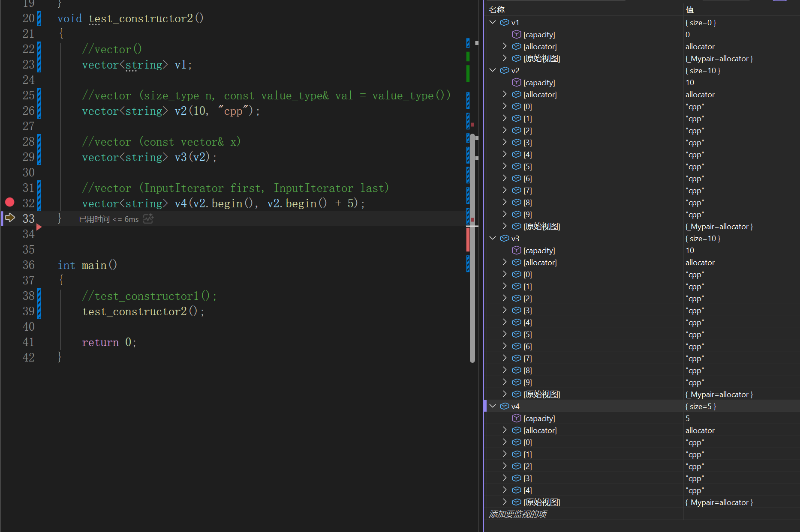This screenshot has height=532, width=800.
Task: Click the v3 declaration on line 29
Action: point(149,157)
